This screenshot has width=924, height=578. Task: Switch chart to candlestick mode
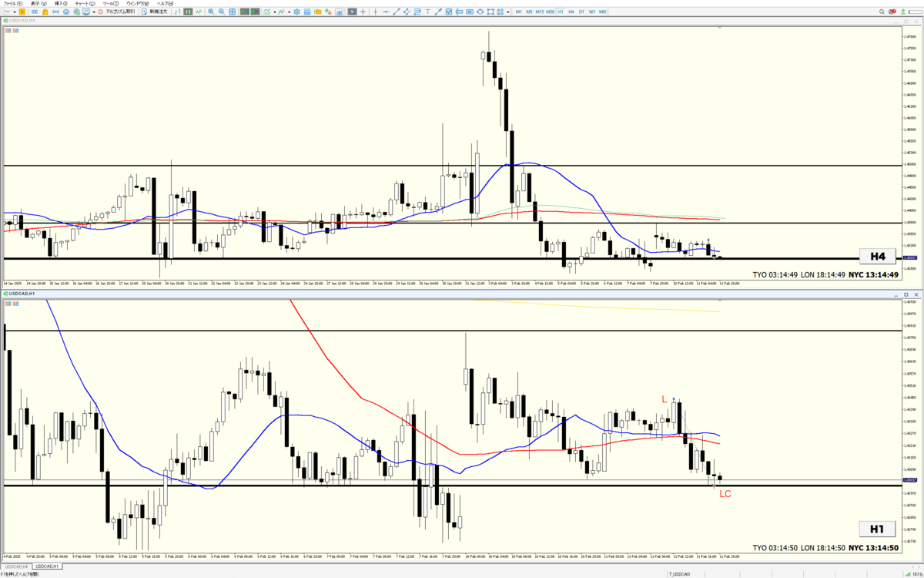coord(189,12)
